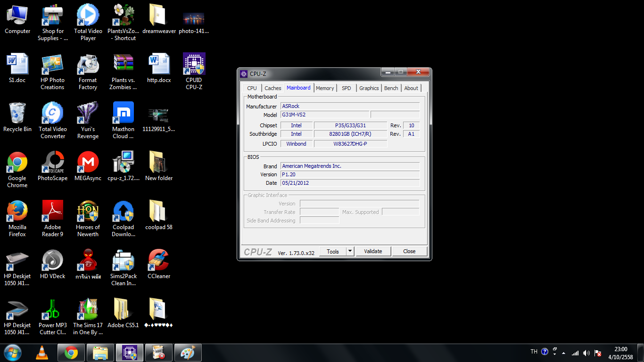This screenshot has width=644, height=362.
Task: Launch Mozilla Firefox from the desktop
Action: (x=17, y=212)
